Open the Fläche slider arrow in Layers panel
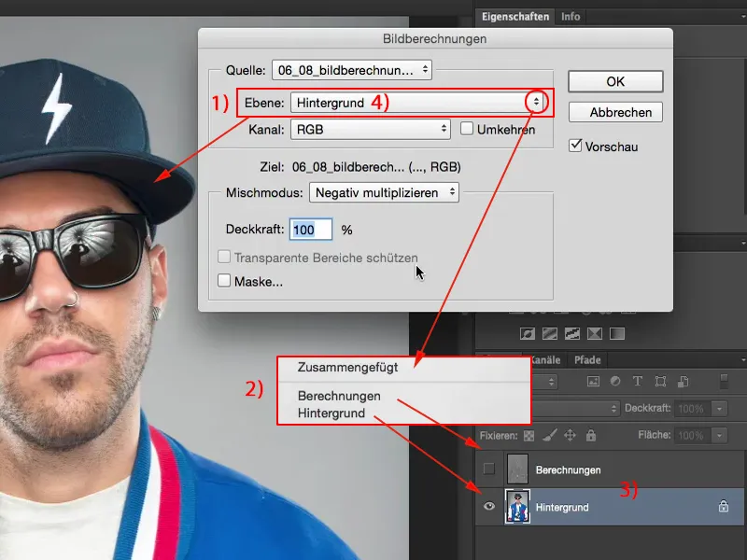Screen dimensions: 747x560 pos(719,435)
